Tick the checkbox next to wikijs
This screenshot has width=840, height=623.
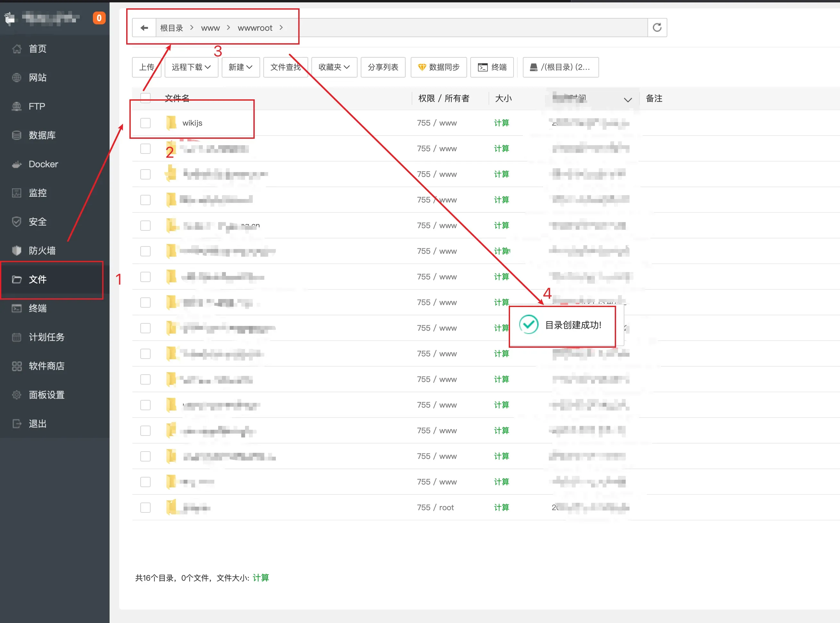[145, 123]
